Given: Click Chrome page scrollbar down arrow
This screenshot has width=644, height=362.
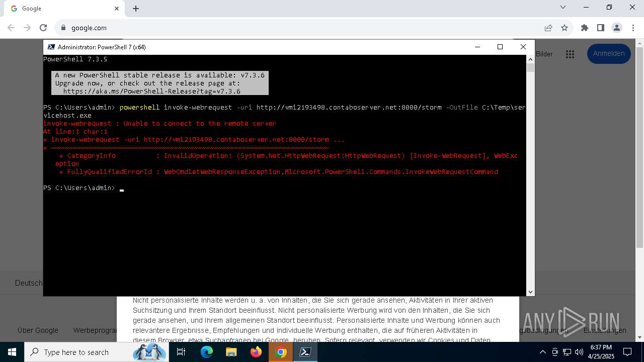Looking at the screenshot, I should coord(639,337).
